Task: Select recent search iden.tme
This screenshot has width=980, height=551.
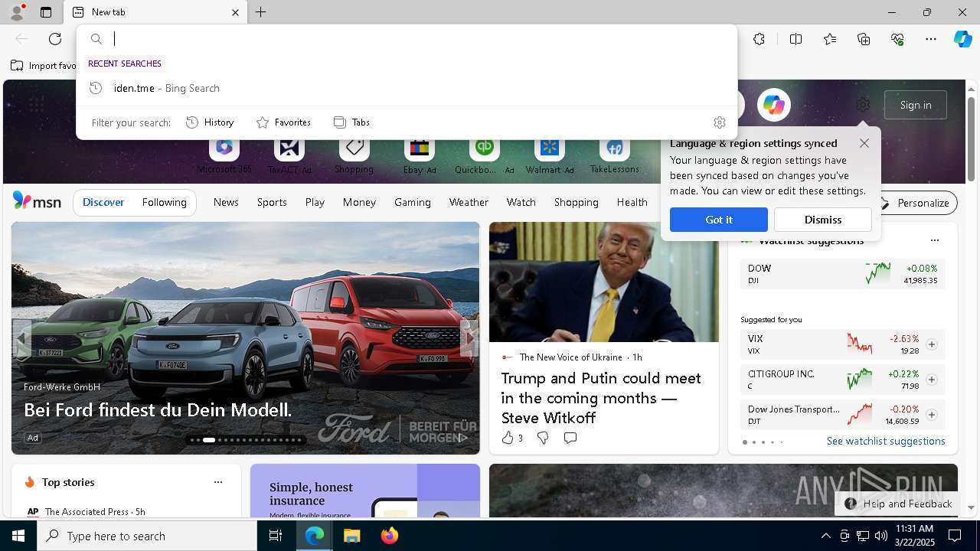Action: click(407, 88)
